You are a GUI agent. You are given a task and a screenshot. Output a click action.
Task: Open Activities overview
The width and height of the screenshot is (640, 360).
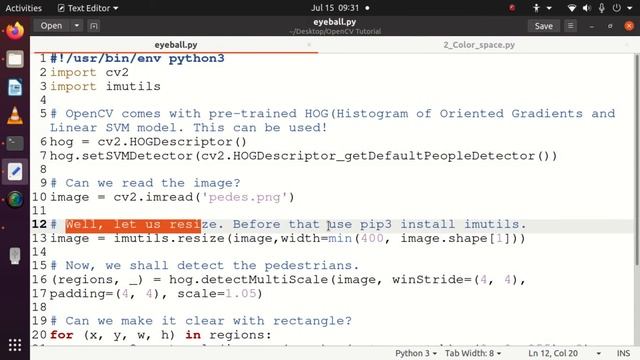click(x=24, y=8)
